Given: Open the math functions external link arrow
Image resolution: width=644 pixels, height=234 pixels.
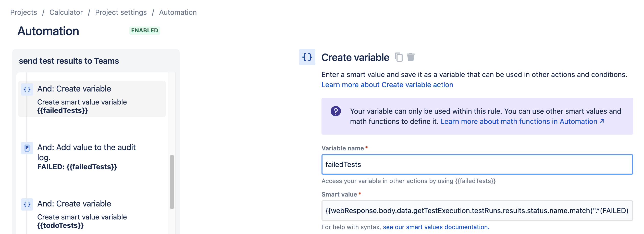Looking at the screenshot, I should tap(602, 121).
